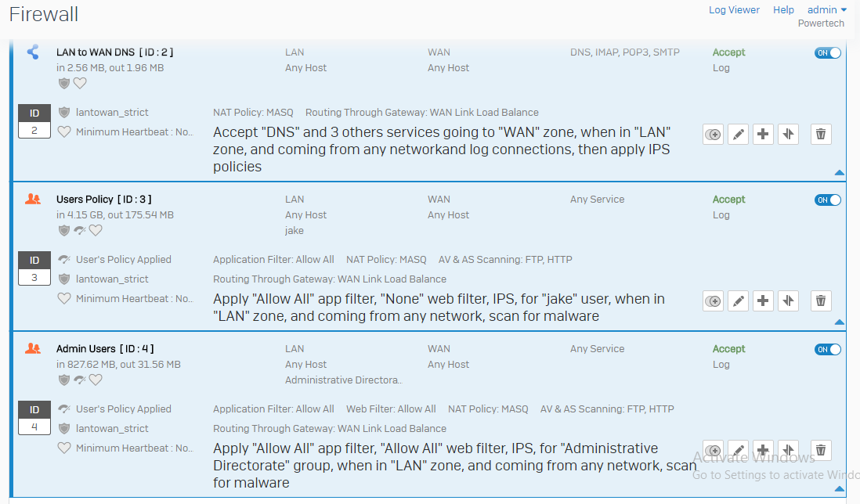Open the LAN to WAN DNS [ID : 2] rule title
The image size is (860, 504).
point(114,52)
